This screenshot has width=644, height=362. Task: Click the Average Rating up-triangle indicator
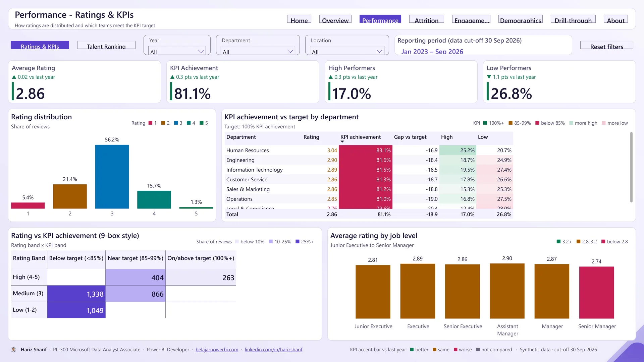(14, 77)
